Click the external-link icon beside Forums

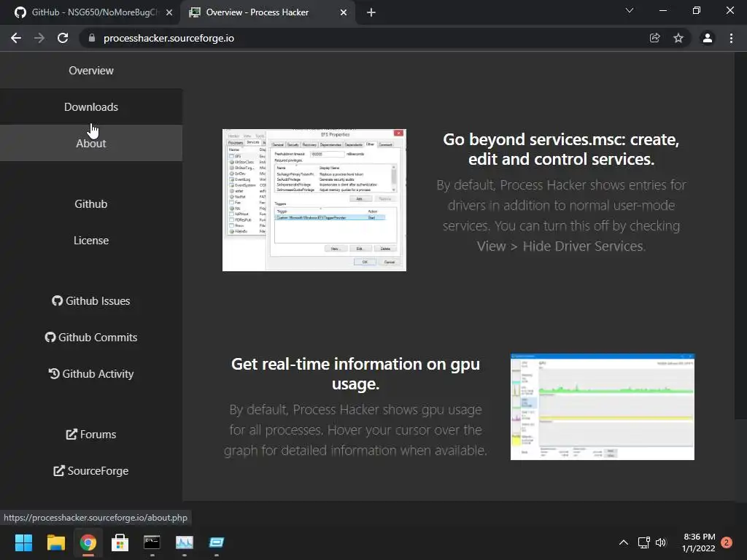(x=71, y=435)
